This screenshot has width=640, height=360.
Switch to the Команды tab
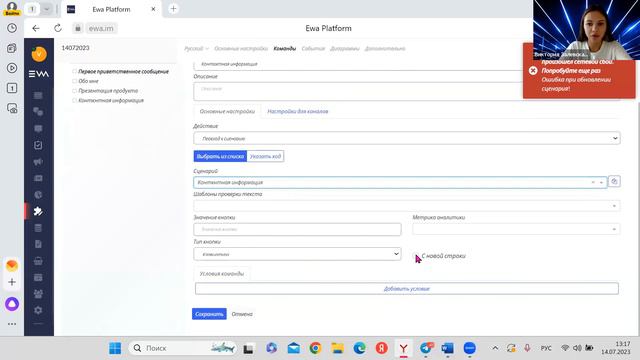tap(284, 49)
